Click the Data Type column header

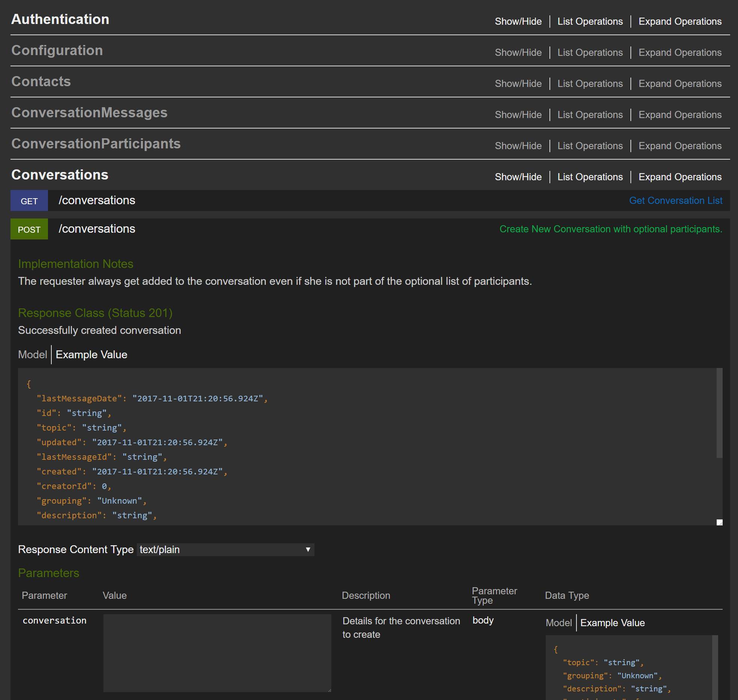coord(567,595)
